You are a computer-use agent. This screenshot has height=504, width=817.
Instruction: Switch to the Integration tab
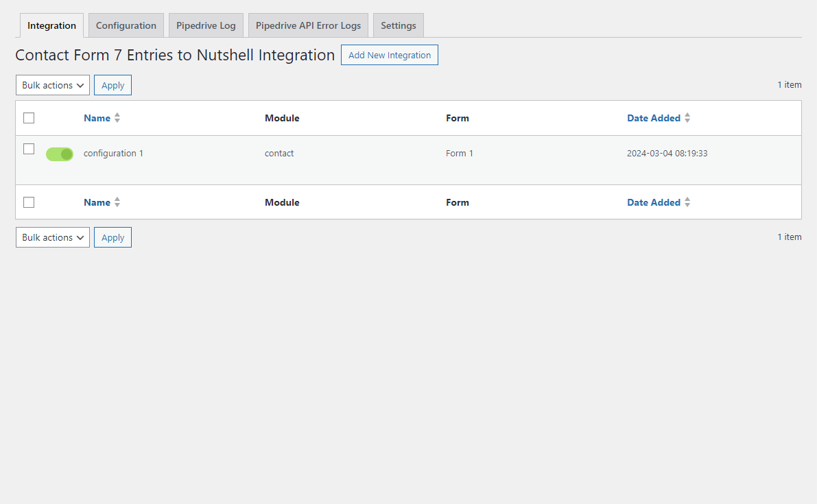coord(51,25)
